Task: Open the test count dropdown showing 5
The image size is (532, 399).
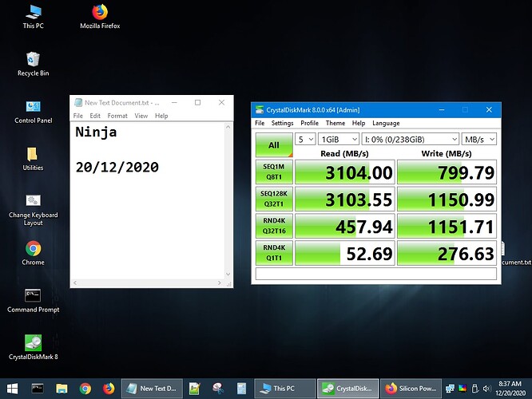Action: (x=305, y=140)
